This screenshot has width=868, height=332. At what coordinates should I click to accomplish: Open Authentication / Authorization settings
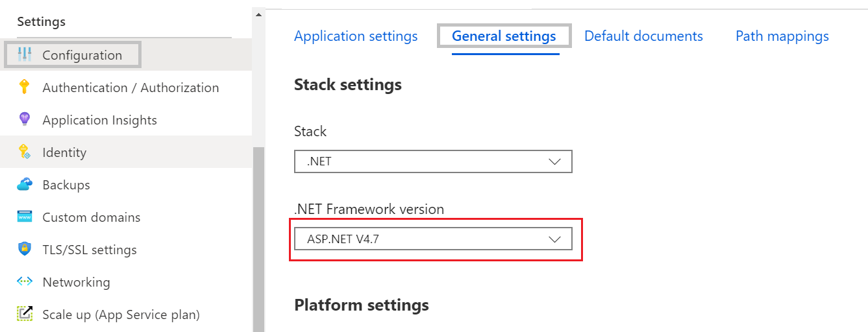(130, 88)
